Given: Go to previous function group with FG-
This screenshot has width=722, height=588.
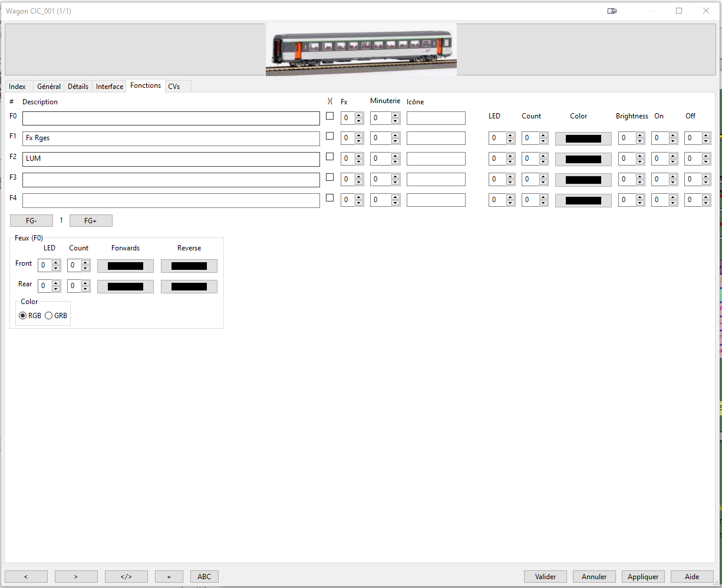Looking at the screenshot, I should pos(31,221).
